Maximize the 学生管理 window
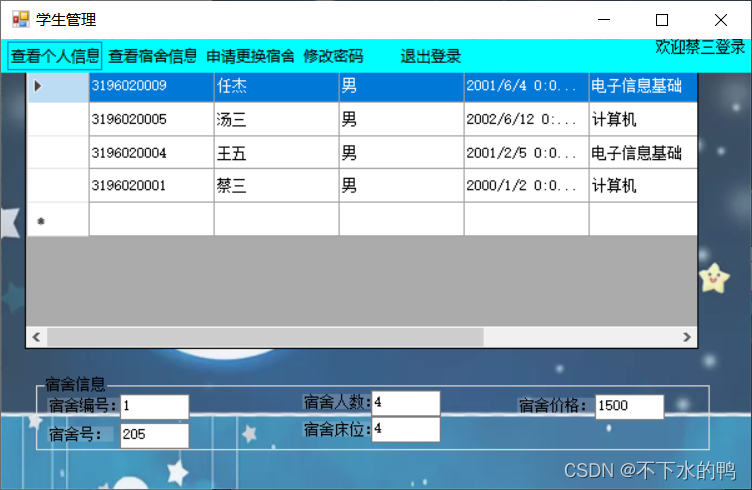The height and width of the screenshot is (490, 752). click(x=661, y=20)
